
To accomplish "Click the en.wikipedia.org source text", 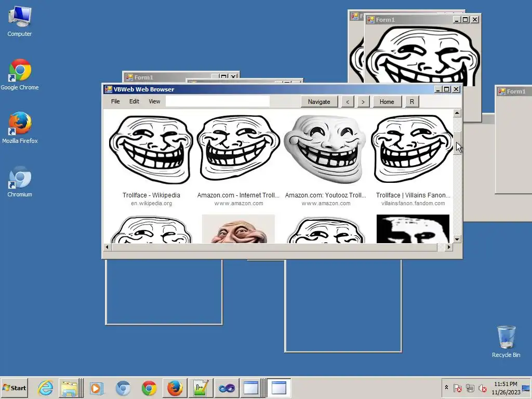I will 151,203.
